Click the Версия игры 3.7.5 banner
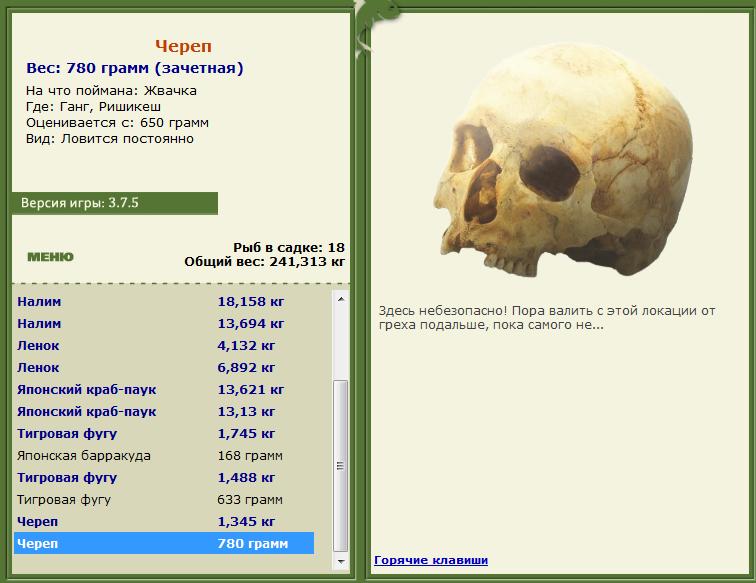The height and width of the screenshot is (583, 756). [115, 203]
